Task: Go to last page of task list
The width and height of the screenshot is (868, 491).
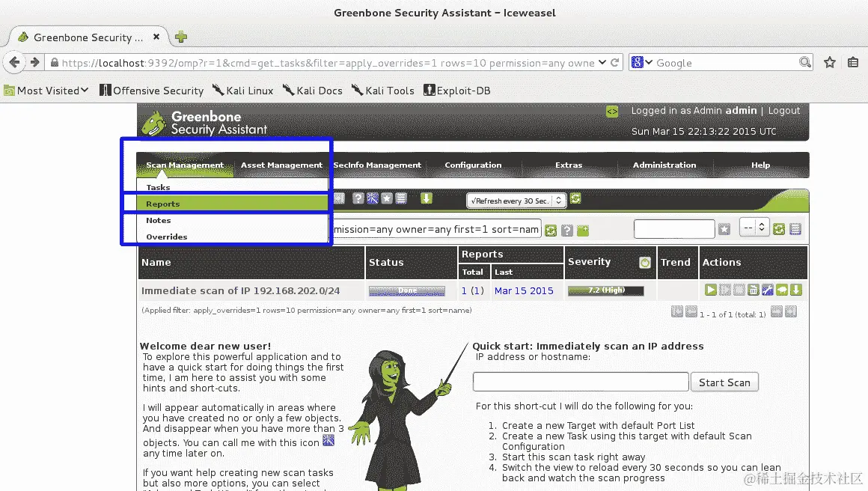Action: pyautogui.click(x=791, y=311)
